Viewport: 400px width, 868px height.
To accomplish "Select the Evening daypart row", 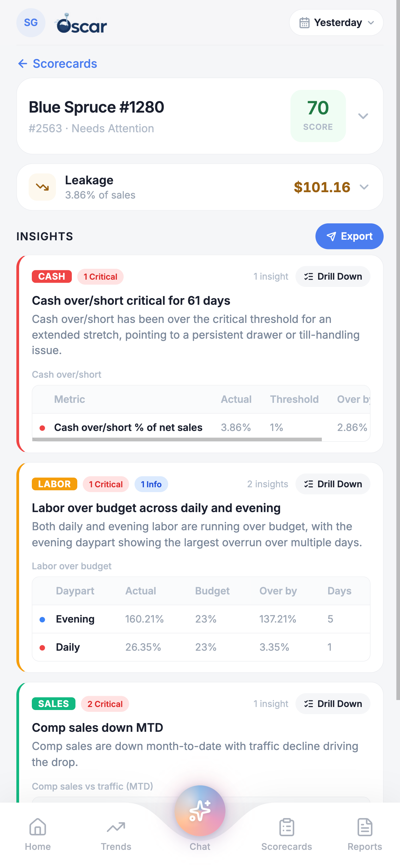I will click(x=201, y=619).
